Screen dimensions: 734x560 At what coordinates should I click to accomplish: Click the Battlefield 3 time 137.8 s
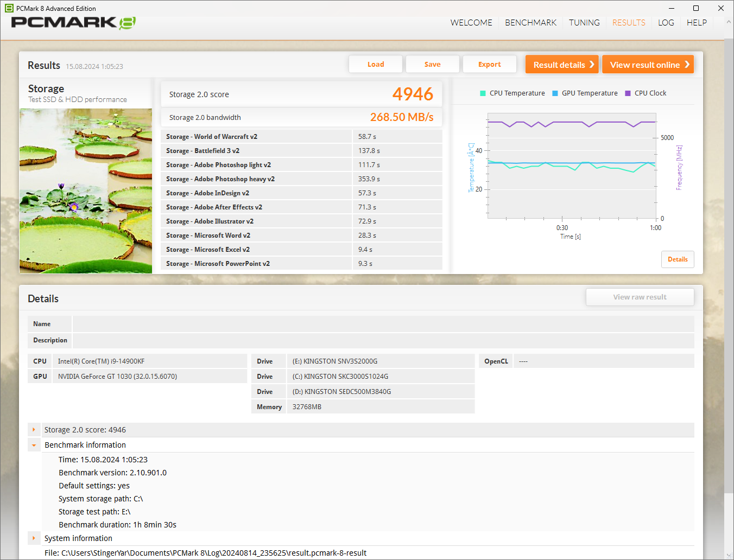369,151
